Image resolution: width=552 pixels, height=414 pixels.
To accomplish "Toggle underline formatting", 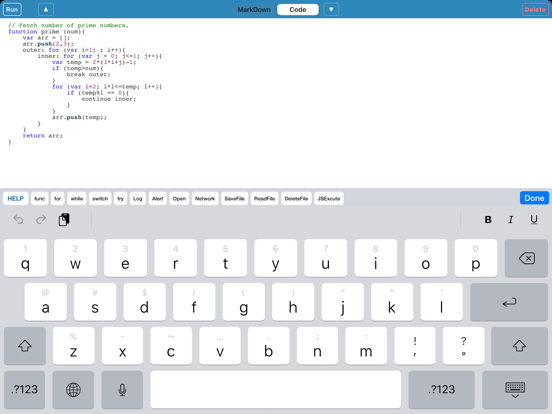I will [534, 220].
